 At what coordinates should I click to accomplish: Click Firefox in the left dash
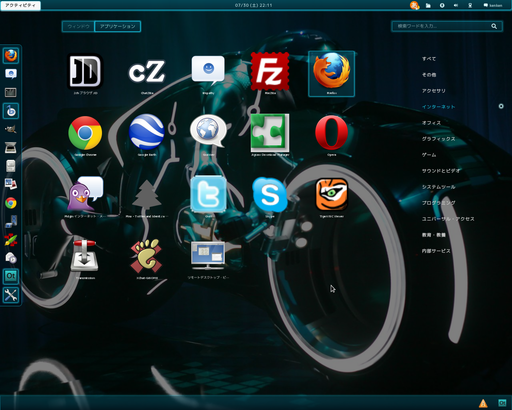tap(11, 55)
